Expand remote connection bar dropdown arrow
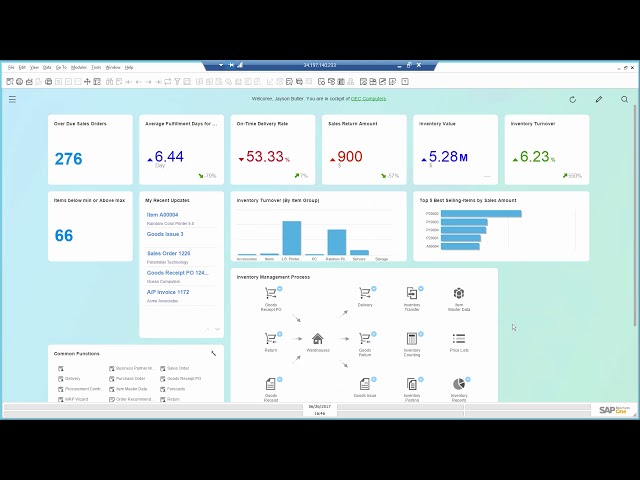The height and width of the screenshot is (480, 640). tap(221, 65)
